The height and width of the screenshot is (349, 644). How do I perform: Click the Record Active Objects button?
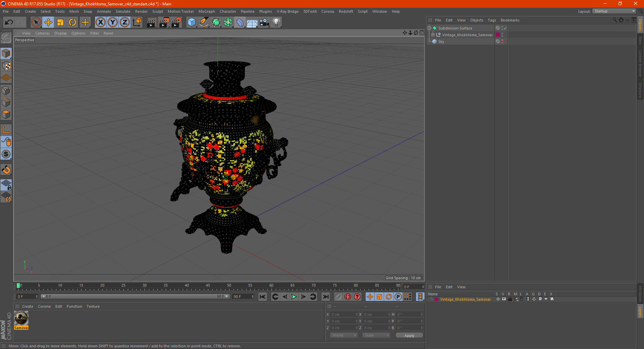coord(338,297)
